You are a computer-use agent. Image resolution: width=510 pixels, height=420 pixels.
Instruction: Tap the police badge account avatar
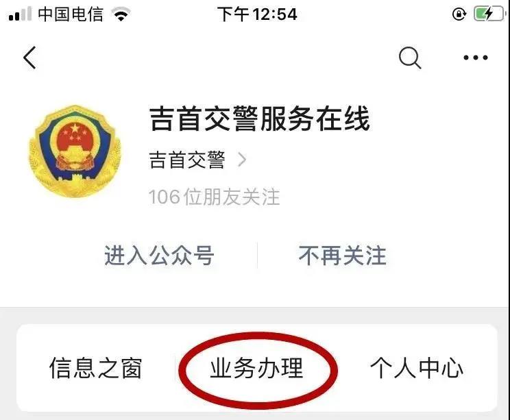pyautogui.click(x=75, y=151)
